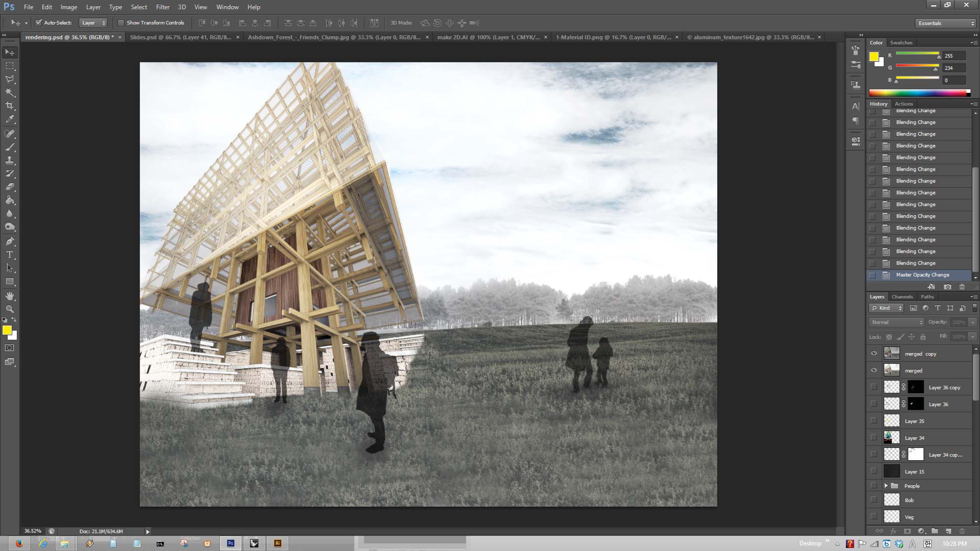Select the Clone Stamp tool
Screen dimensions: 980x551
pyautogui.click(x=10, y=160)
